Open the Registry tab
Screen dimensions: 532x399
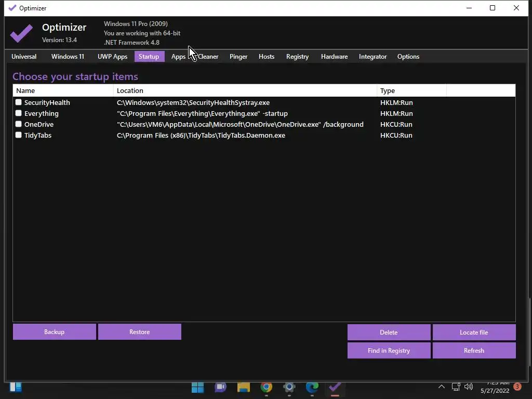[297, 57]
